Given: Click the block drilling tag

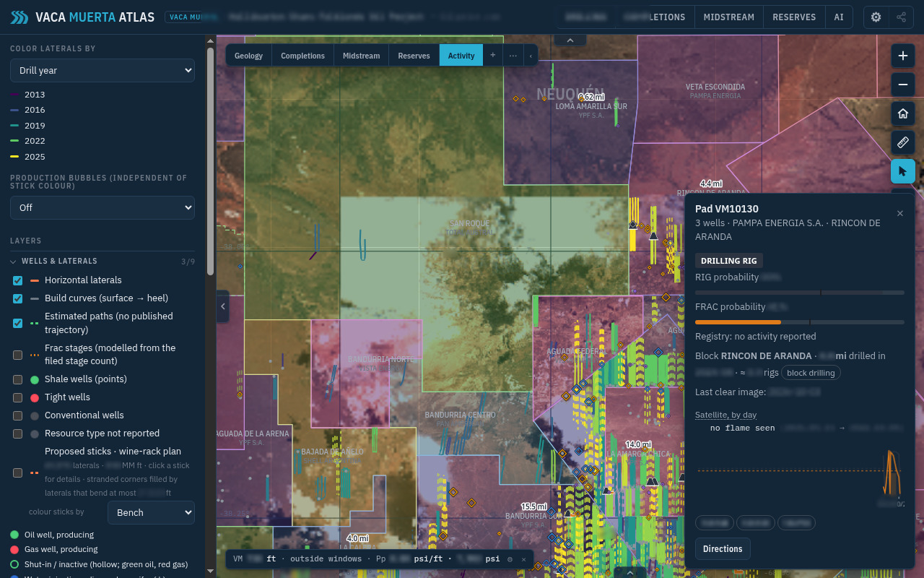Looking at the screenshot, I should (811, 373).
